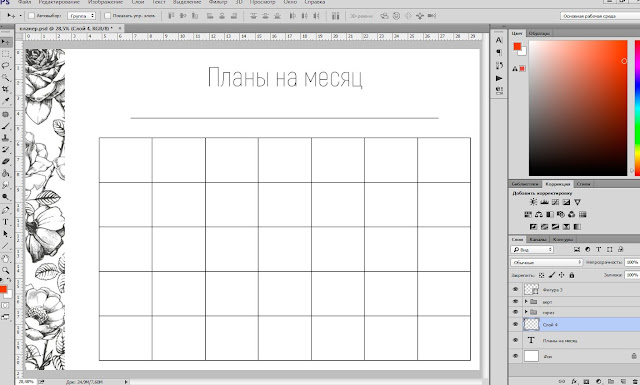Click foreground color swatch in Color panel

tap(518, 47)
